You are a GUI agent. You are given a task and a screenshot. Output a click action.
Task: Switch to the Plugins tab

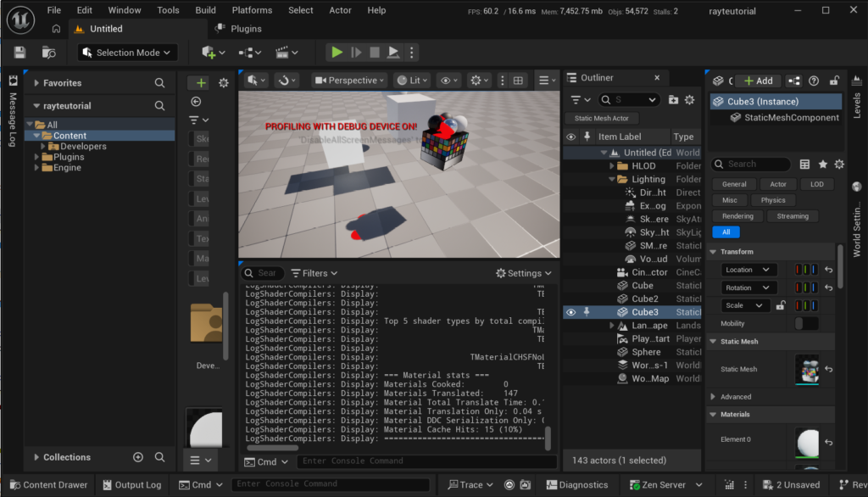pyautogui.click(x=246, y=28)
